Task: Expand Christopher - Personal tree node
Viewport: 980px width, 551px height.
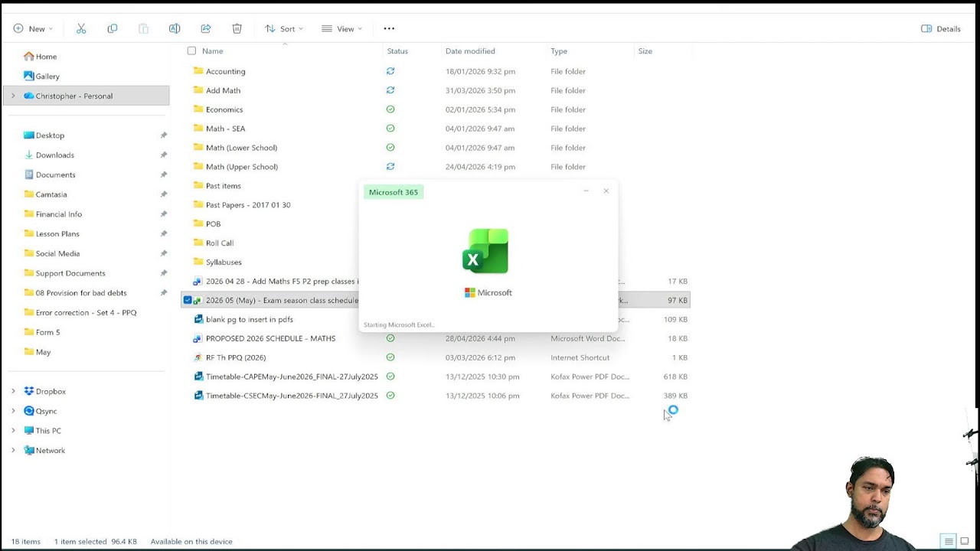Action: point(13,96)
